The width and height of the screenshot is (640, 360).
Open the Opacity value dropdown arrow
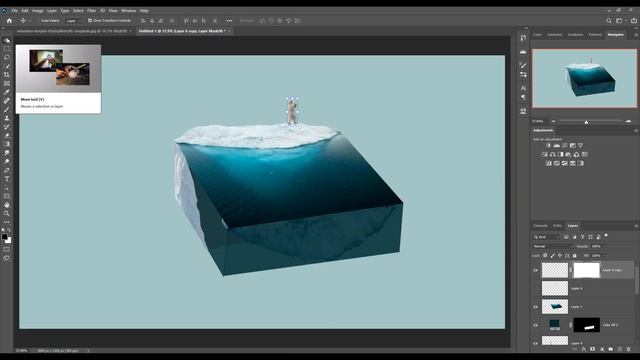point(605,247)
